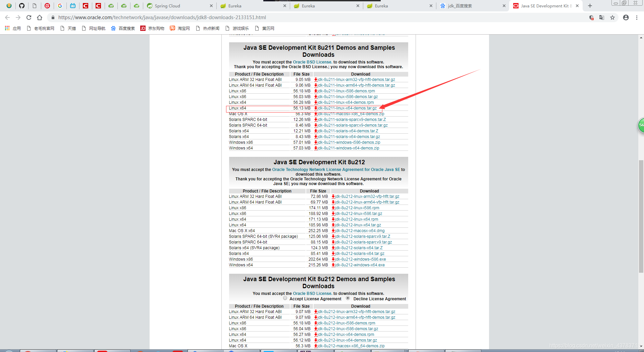Open the blocked content shield icon
The height and width of the screenshot is (352, 644).
pos(591,17)
